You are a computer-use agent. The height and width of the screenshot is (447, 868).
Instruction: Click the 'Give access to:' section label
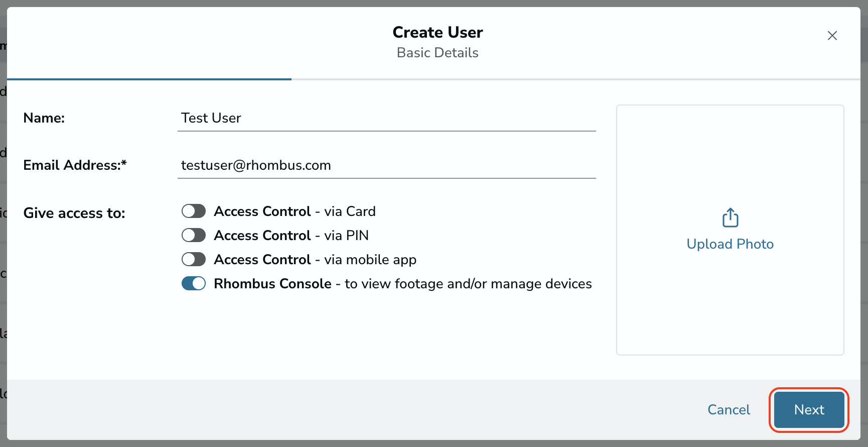tap(74, 213)
